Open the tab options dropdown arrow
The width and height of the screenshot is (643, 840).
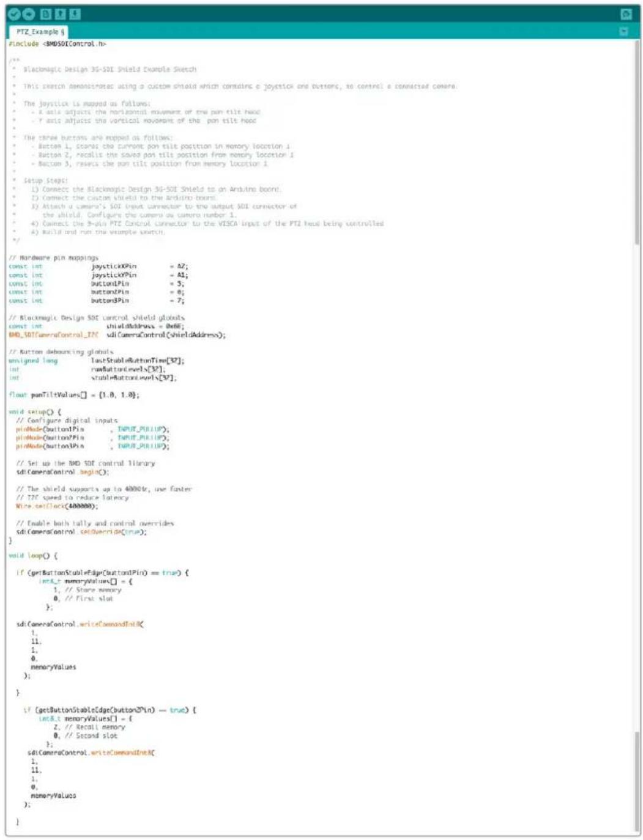pyautogui.click(x=624, y=31)
